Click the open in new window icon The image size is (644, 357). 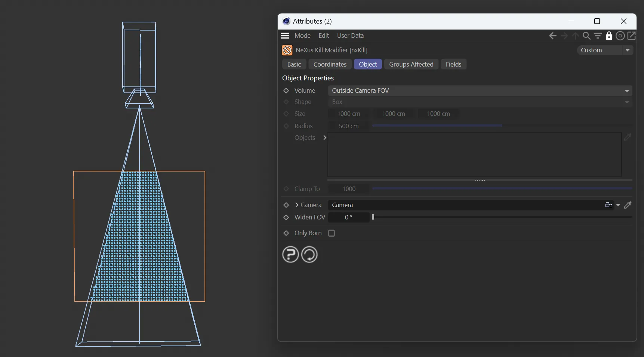click(631, 36)
